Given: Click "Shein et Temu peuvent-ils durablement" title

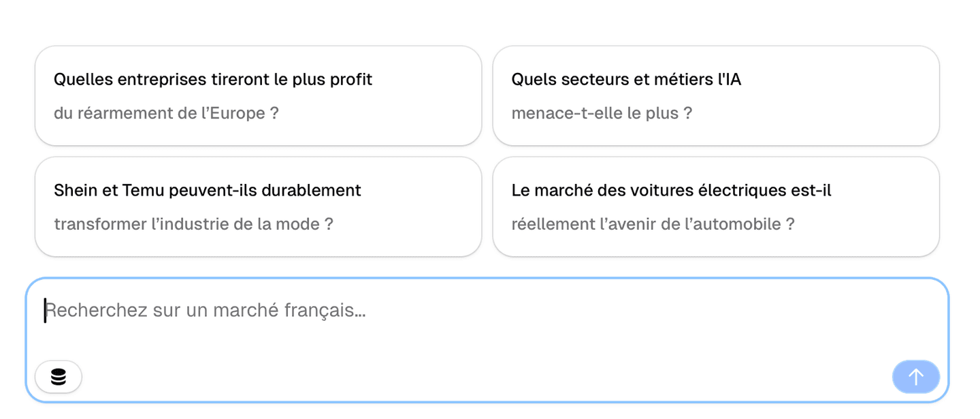Looking at the screenshot, I should tap(208, 191).
